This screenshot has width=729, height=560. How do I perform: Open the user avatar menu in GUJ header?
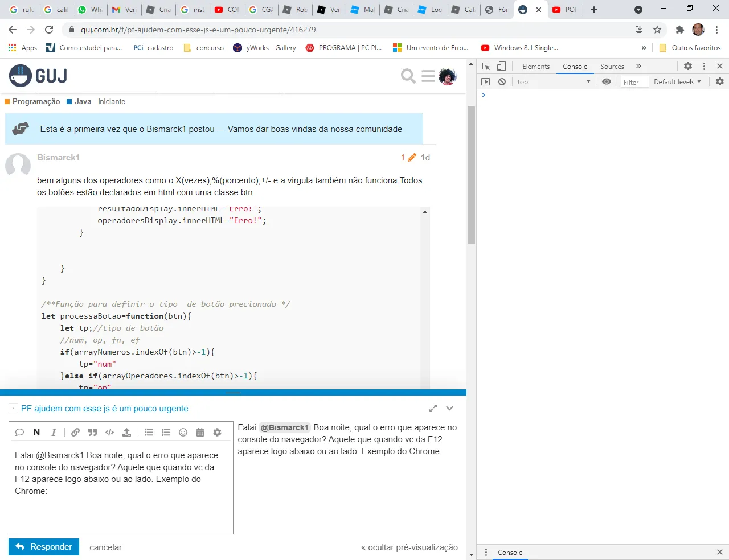(x=448, y=76)
